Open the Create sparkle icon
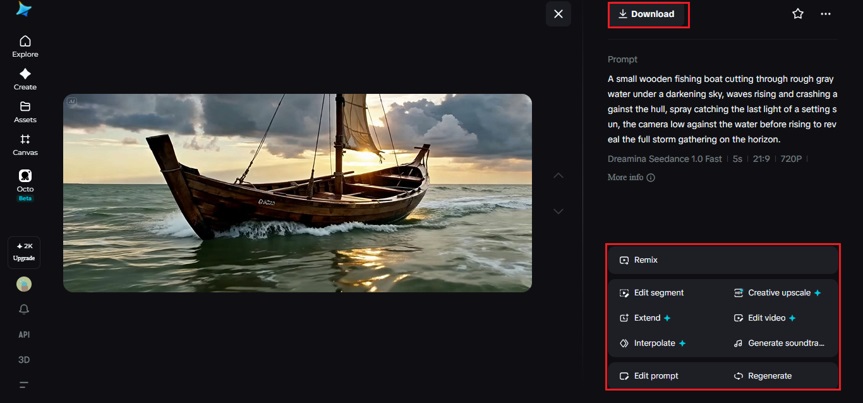 point(25,74)
